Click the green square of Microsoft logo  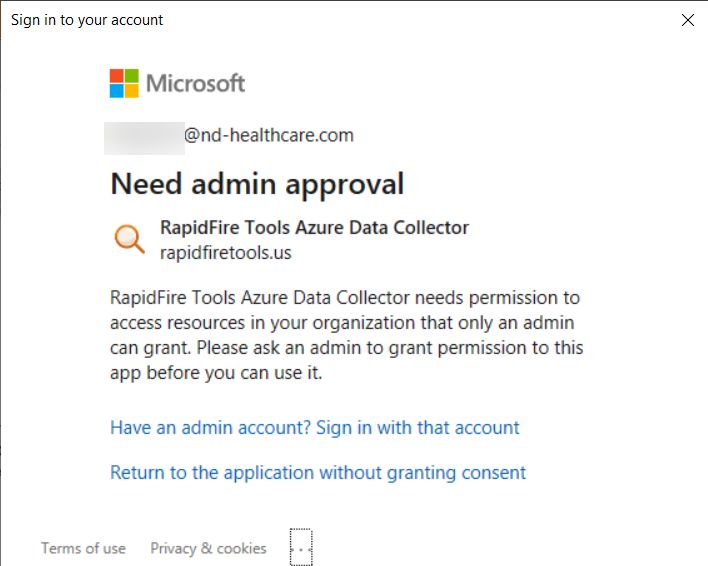click(x=131, y=76)
